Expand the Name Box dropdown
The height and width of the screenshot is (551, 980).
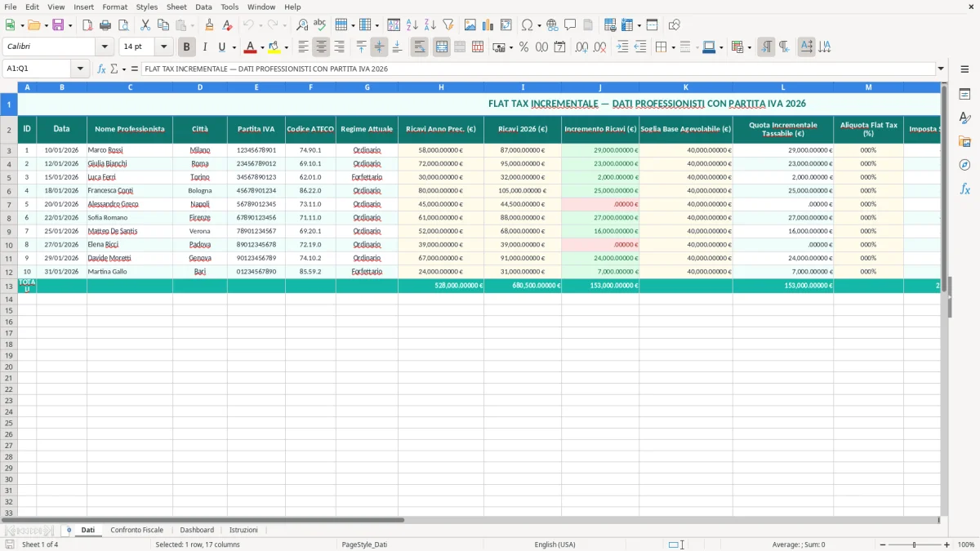80,69
